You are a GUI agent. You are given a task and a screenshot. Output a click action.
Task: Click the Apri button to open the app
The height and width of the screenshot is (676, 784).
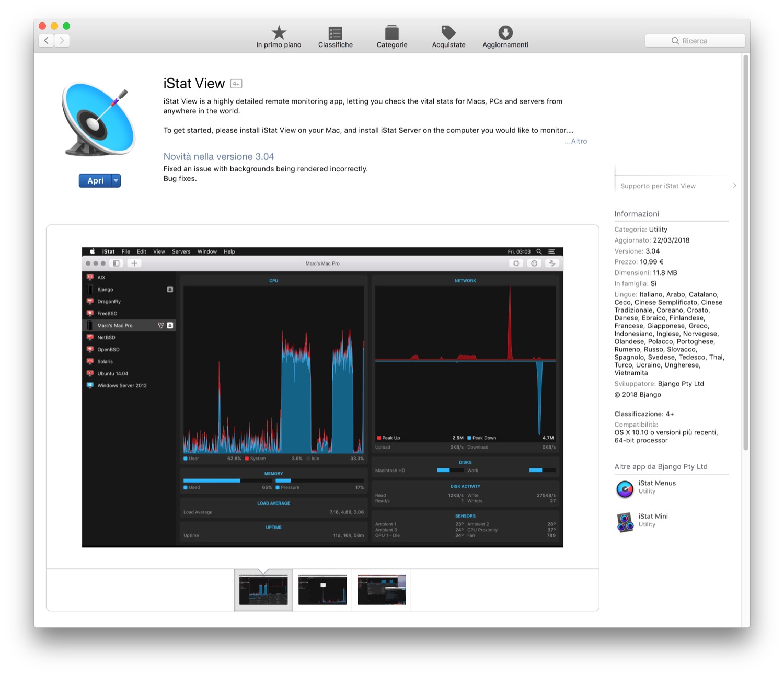point(95,180)
